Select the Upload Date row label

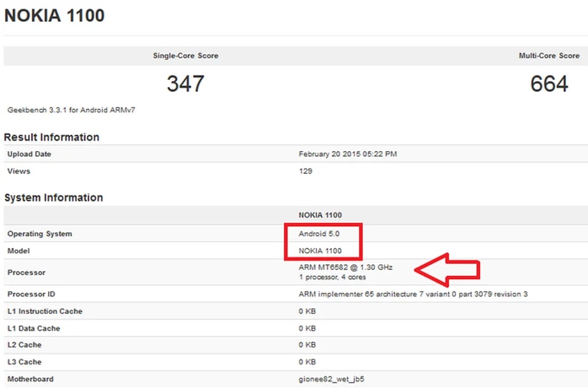pyautogui.click(x=29, y=154)
